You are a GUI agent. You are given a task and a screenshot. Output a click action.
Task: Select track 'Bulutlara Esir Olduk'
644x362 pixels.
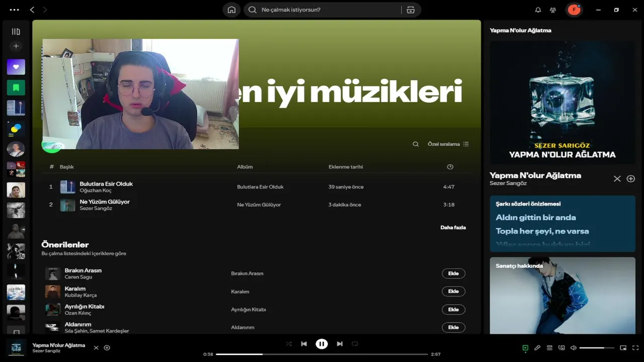tap(106, 184)
